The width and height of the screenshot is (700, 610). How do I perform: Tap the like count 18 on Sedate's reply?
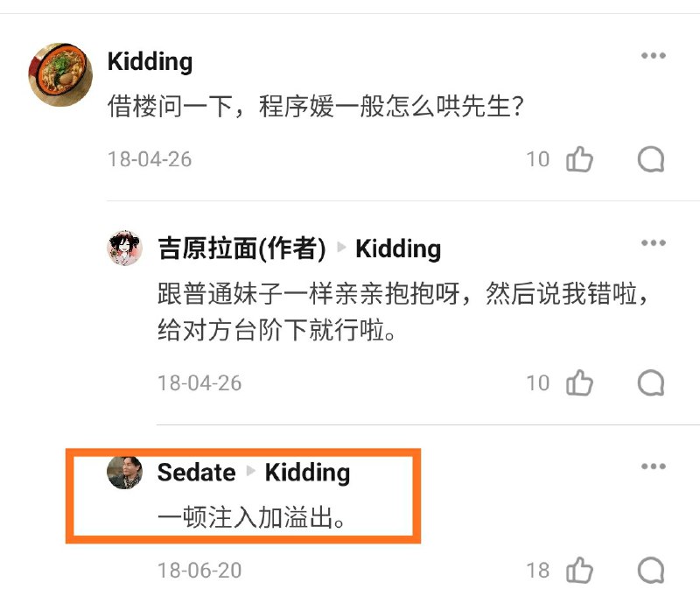coord(538,571)
